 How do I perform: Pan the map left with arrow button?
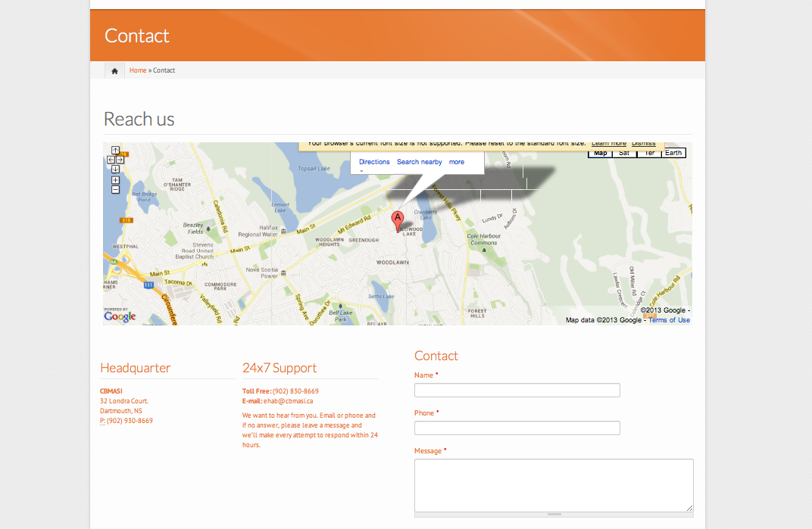[x=111, y=160]
